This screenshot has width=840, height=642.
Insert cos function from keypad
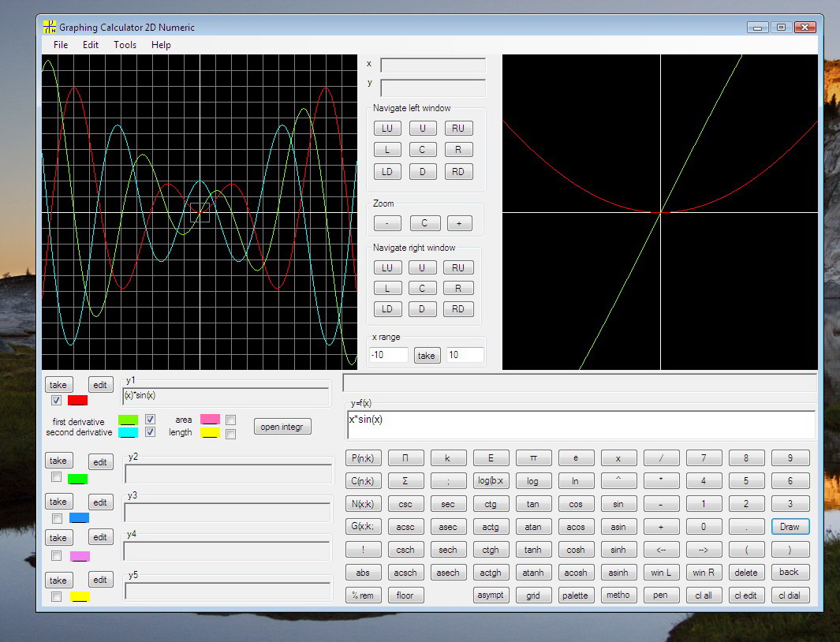[x=576, y=504]
